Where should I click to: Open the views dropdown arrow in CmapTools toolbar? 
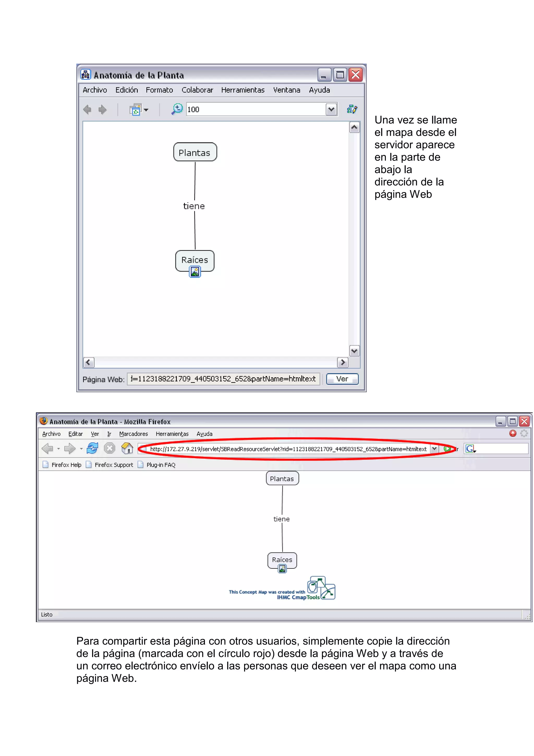tap(146, 110)
